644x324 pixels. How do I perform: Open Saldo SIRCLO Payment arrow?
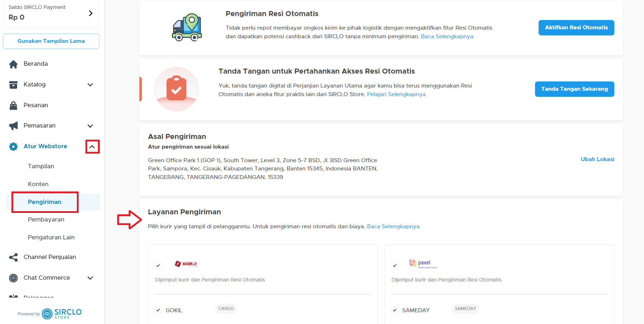click(x=91, y=13)
